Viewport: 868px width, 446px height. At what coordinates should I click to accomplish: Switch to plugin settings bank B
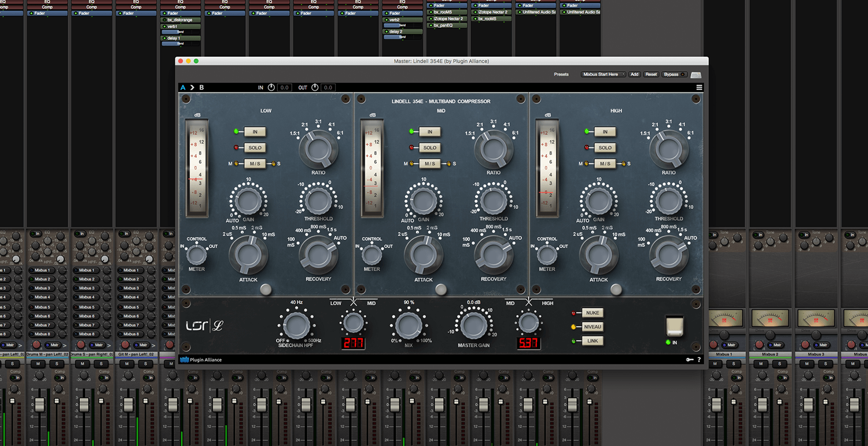tap(201, 87)
